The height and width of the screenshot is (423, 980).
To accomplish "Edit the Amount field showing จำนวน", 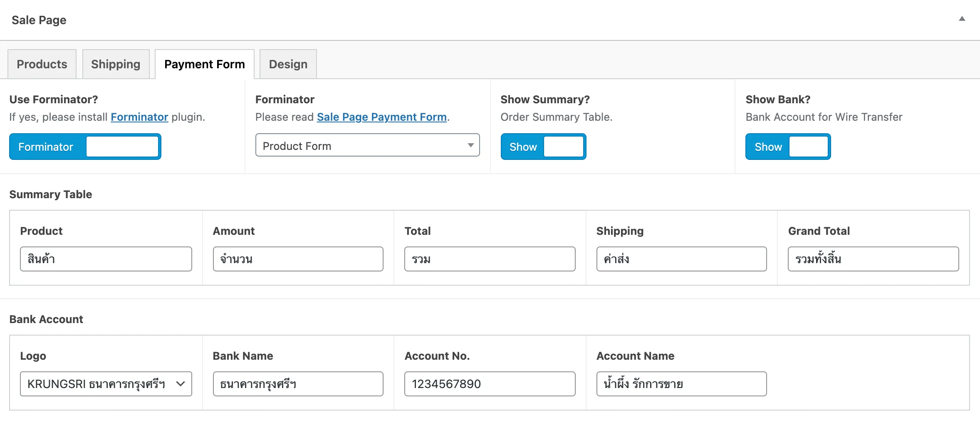I will pos(297,259).
